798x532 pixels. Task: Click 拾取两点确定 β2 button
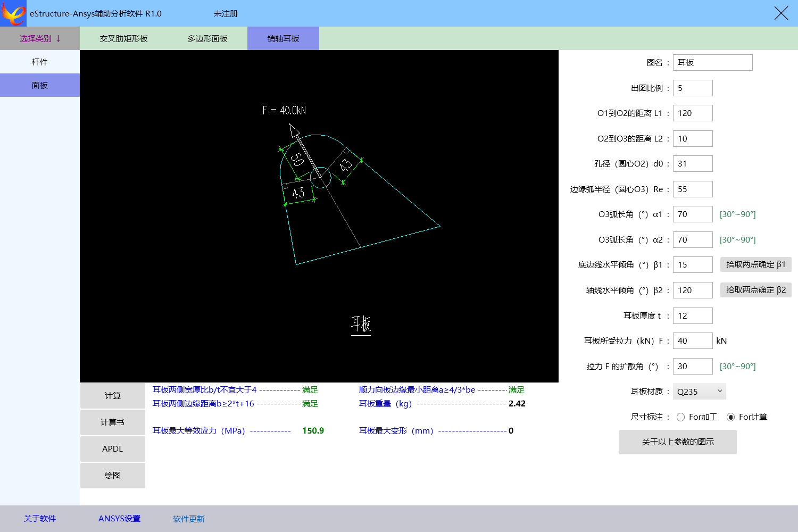pyautogui.click(x=756, y=290)
